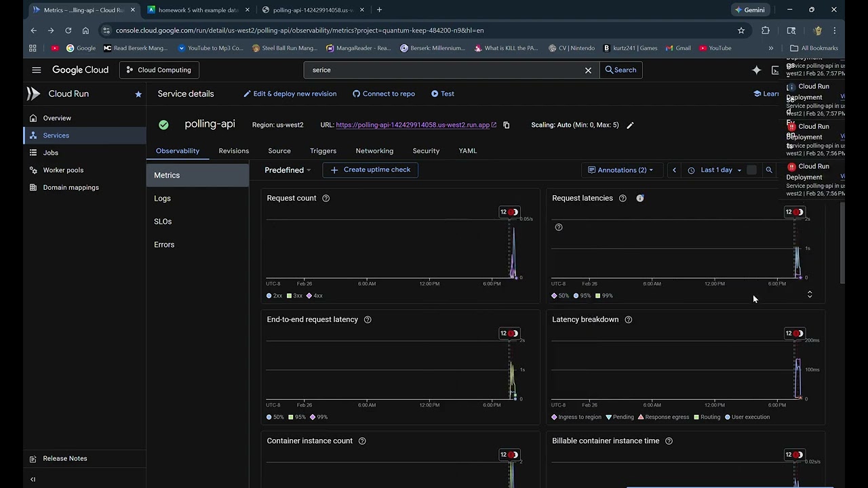This screenshot has height=488, width=868.
Task: Click Create uptime check button
Action: tap(370, 170)
